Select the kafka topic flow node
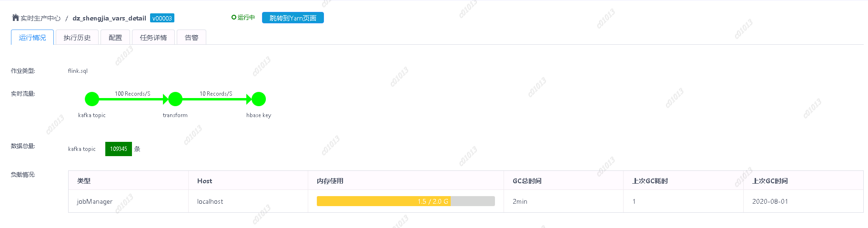The width and height of the screenshot is (868, 228). click(x=92, y=99)
